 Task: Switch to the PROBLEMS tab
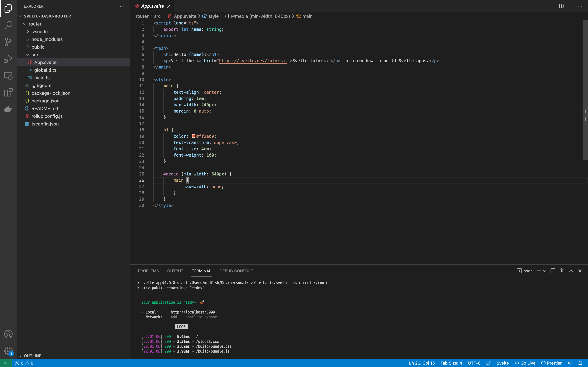pos(148,271)
